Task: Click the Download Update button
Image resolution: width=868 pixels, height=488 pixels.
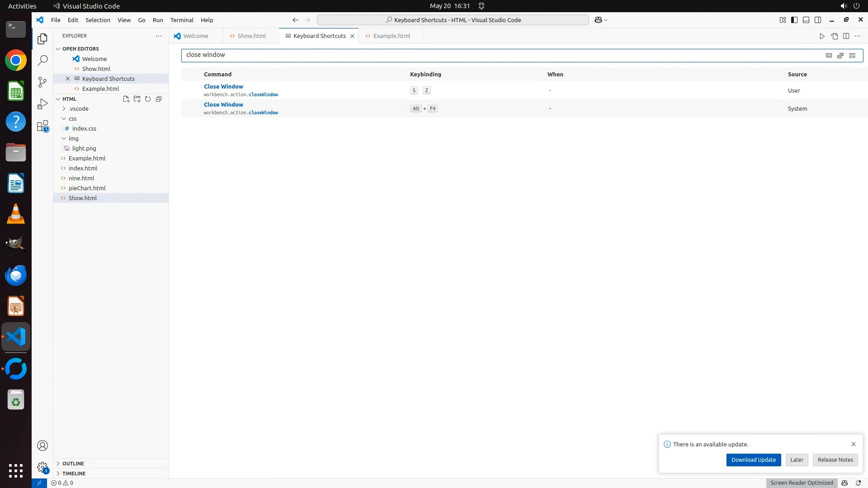Action: pyautogui.click(x=753, y=460)
